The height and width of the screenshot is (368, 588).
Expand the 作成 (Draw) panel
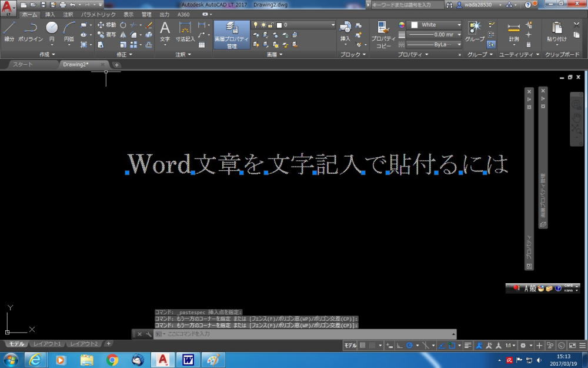[x=47, y=54]
